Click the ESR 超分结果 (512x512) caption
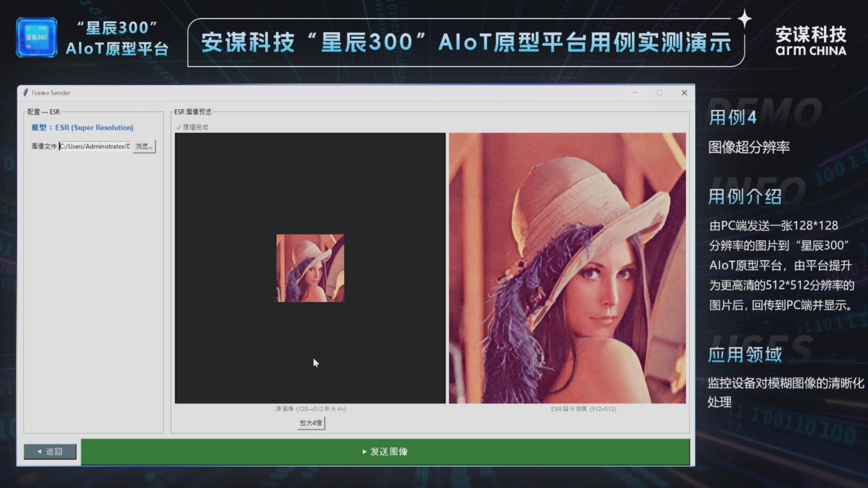Viewport: 868px width, 488px height. 583,409
